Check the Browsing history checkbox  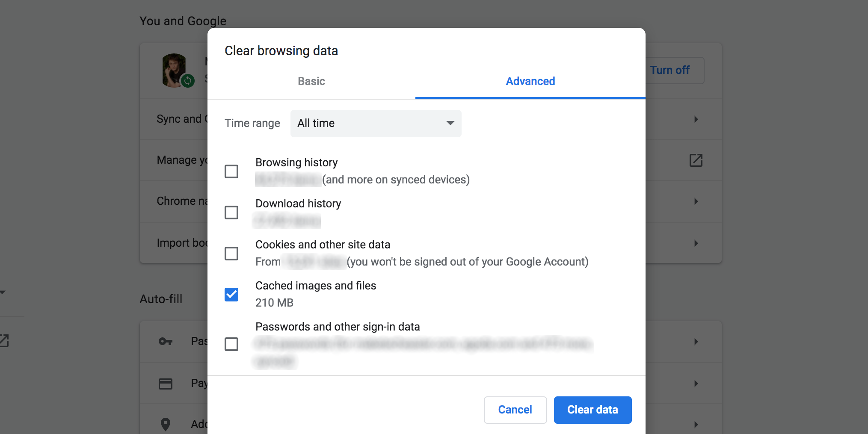(x=231, y=171)
